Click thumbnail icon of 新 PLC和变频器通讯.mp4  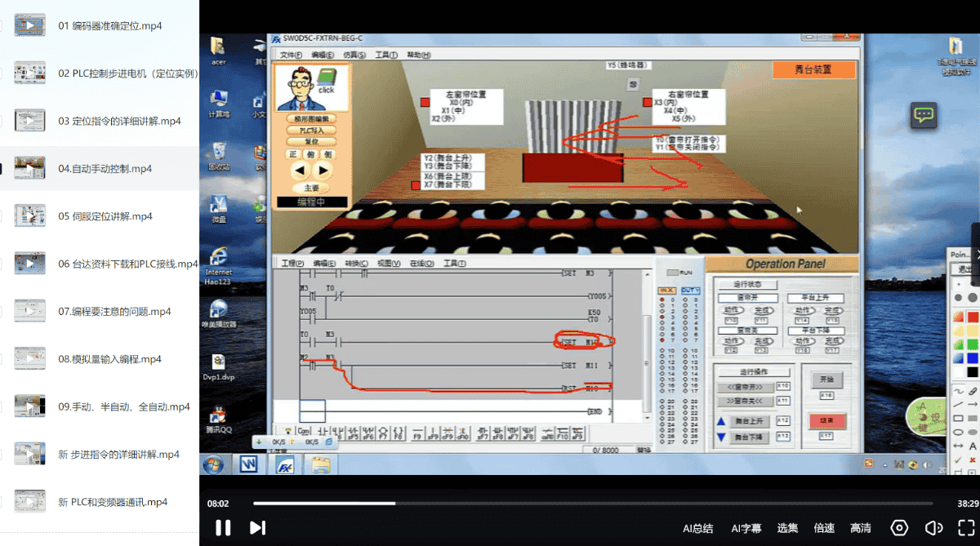click(x=29, y=502)
